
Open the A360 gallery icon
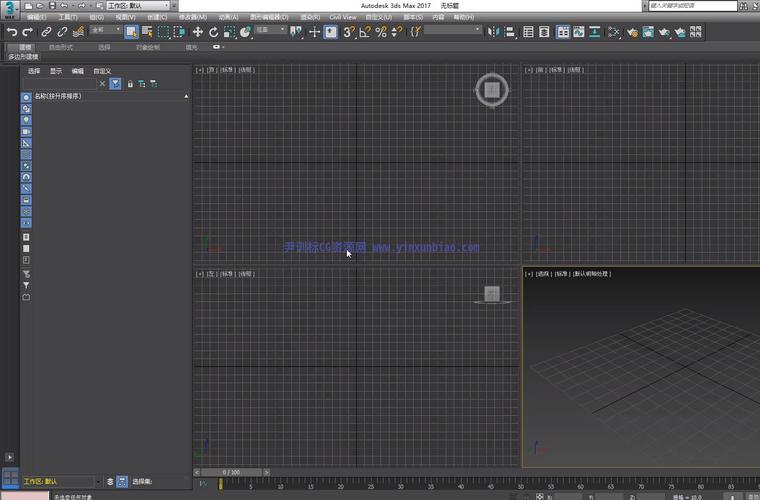[x=696, y=32]
